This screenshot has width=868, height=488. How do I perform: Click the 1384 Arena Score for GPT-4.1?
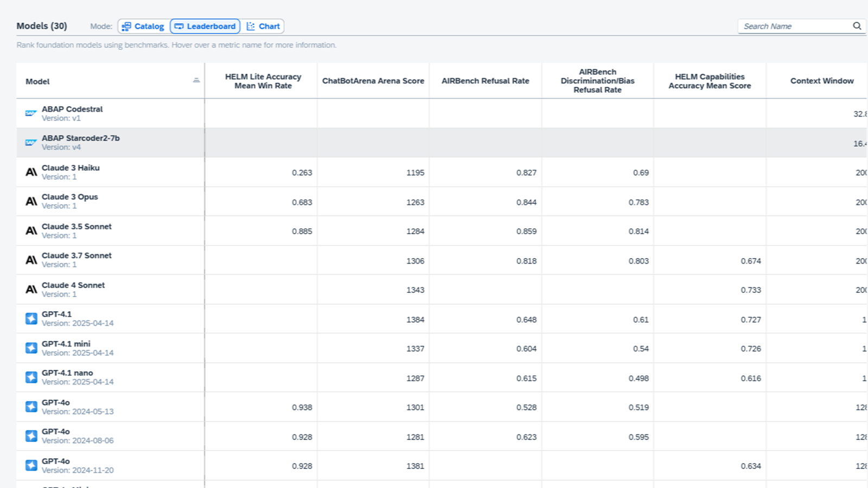coord(416,319)
